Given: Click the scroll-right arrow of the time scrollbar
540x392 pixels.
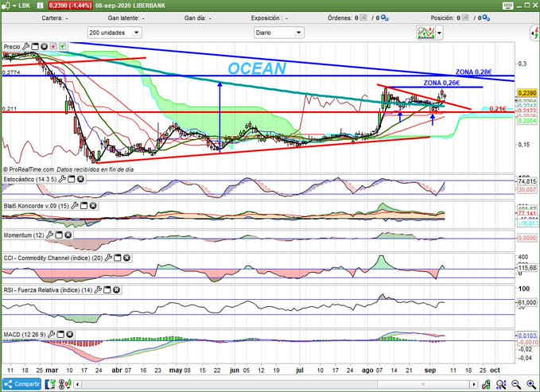Looking at the screenshot, I should (474, 384).
